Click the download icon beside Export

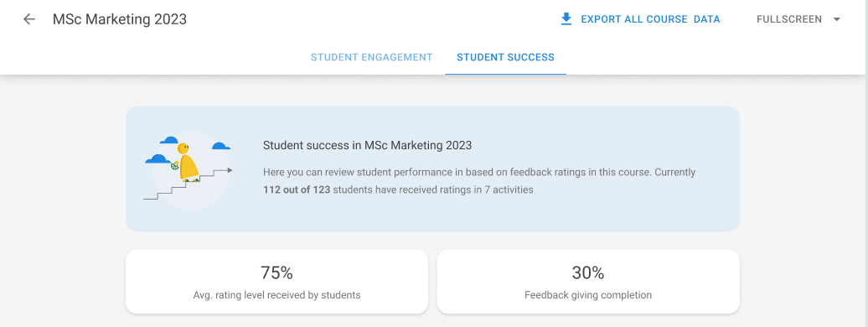click(566, 19)
